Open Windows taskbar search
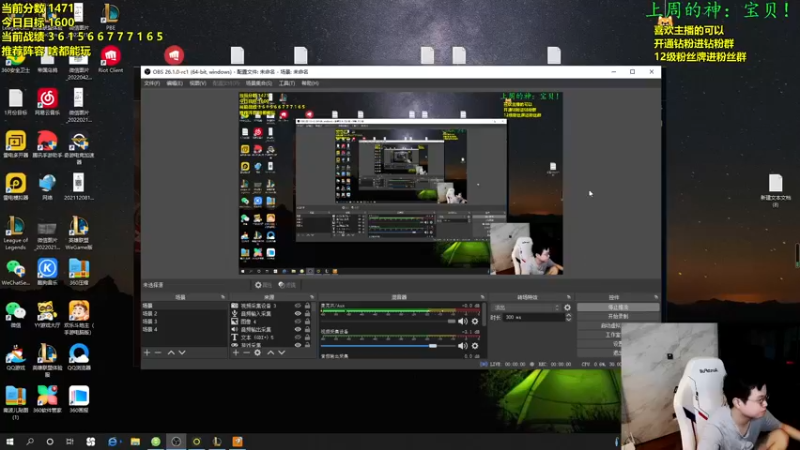The image size is (800, 450). point(30,441)
